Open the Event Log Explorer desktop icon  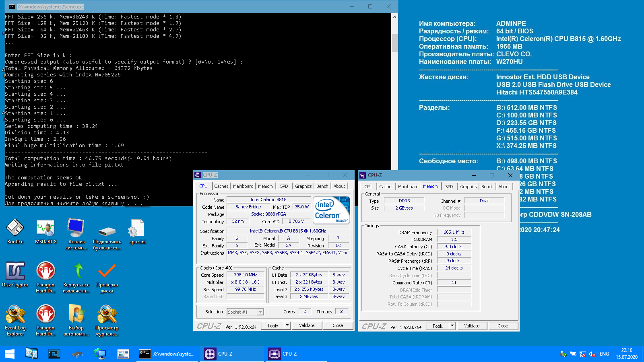15,320
